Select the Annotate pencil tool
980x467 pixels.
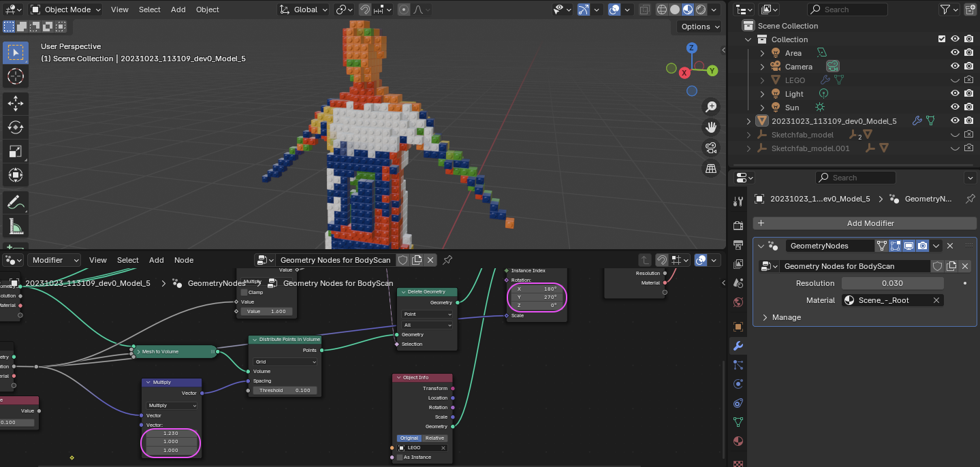pos(16,202)
